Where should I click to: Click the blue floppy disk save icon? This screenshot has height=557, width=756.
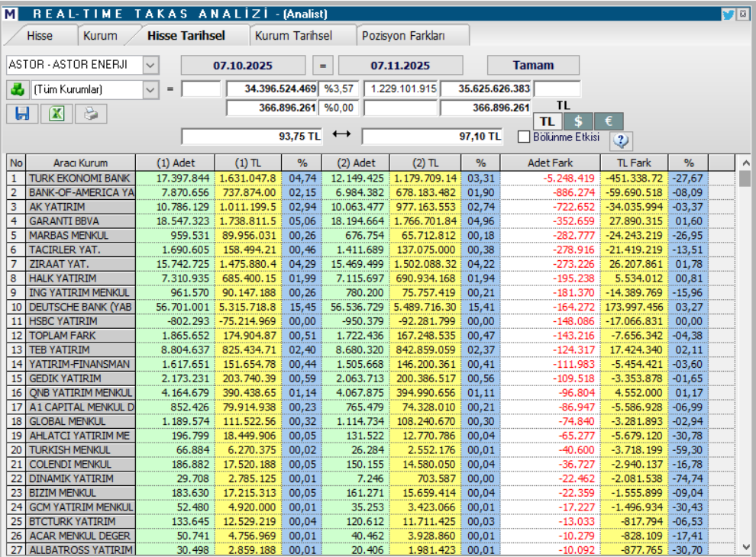tap(21, 113)
